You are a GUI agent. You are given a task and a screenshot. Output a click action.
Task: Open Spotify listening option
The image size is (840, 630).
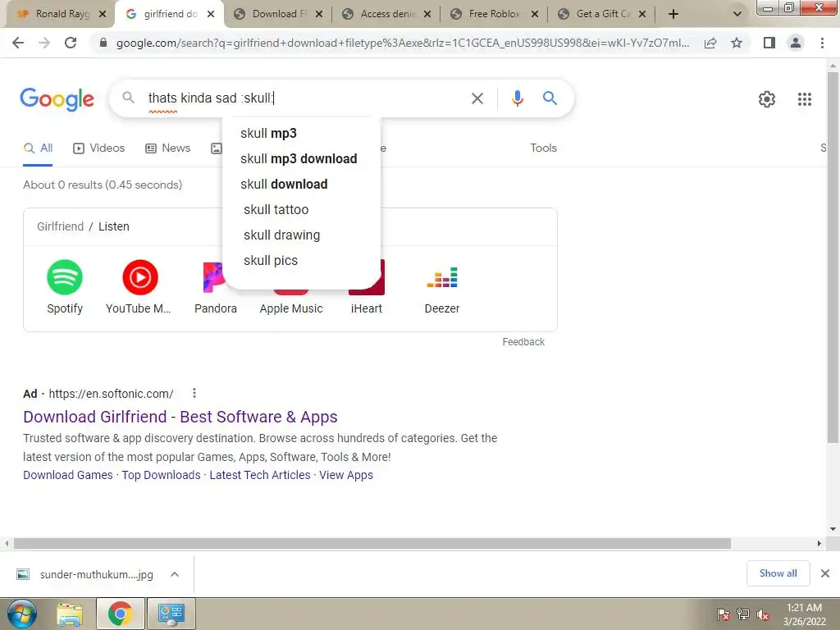click(x=65, y=287)
